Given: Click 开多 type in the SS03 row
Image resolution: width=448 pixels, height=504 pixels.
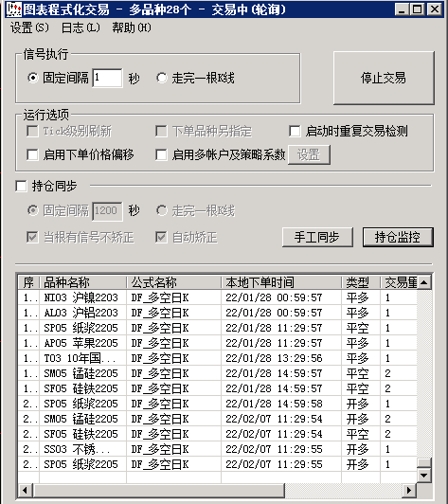Looking at the screenshot, I should pos(357,449).
